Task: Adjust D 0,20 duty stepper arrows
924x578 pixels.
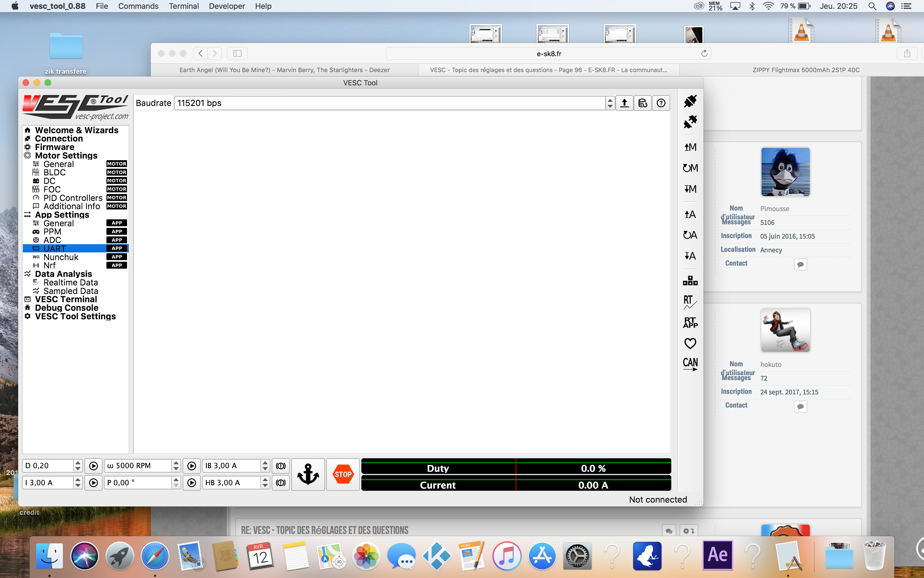Action: click(x=78, y=466)
